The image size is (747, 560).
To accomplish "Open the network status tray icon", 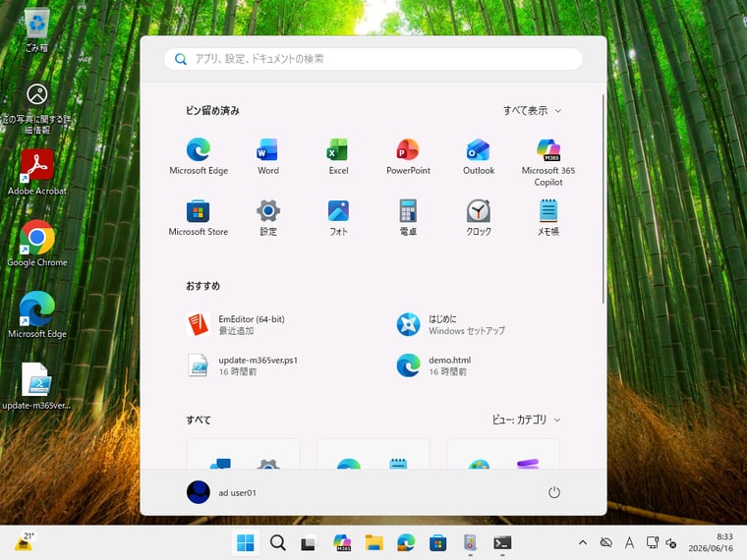I will [x=653, y=542].
